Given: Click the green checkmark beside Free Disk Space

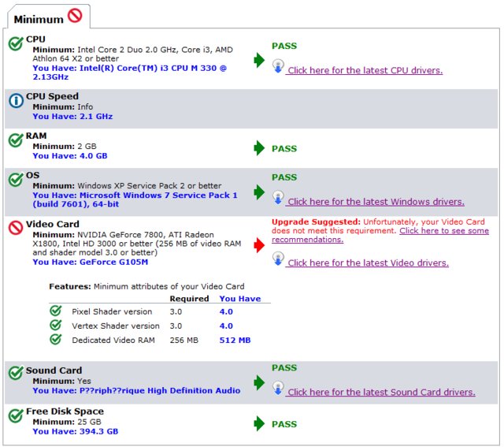Looking at the screenshot, I should [x=15, y=415].
